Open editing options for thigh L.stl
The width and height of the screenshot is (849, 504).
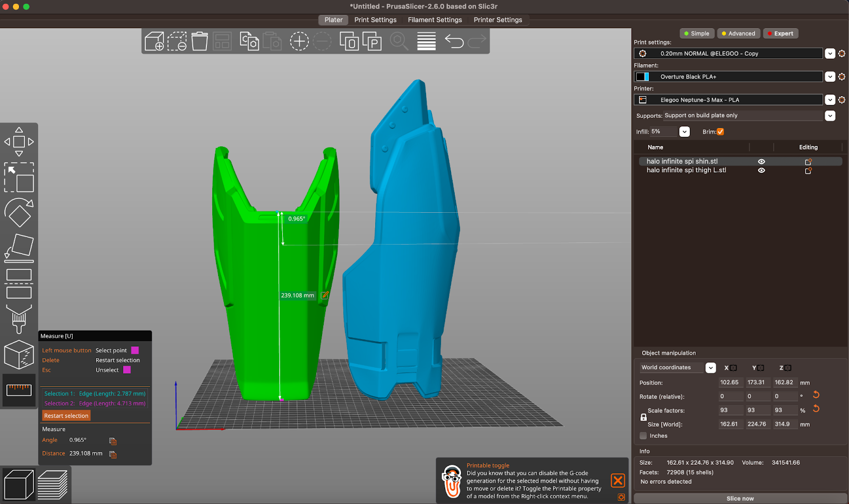point(808,170)
